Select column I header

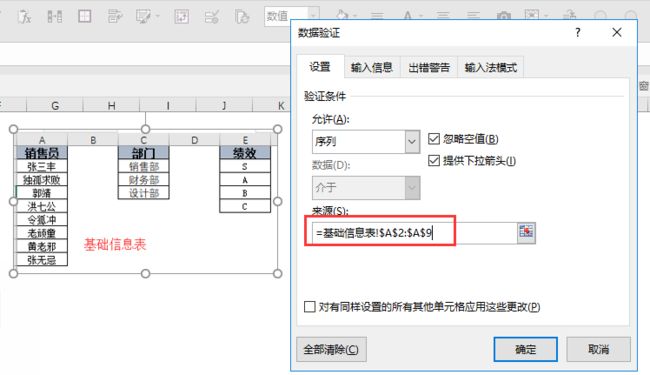pyautogui.click(x=168, y=106)
